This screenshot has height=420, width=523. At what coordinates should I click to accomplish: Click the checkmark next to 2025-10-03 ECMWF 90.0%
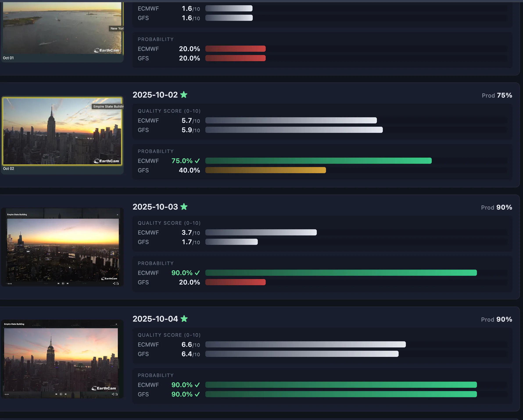click(x=197, y=273)
